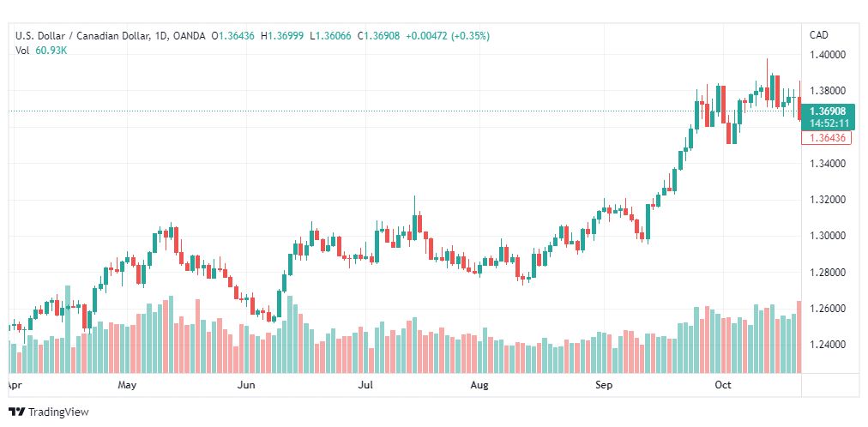Click the Aug marker on time axis
Viewport: 868px width, 427px height.
tap(479, 385)
